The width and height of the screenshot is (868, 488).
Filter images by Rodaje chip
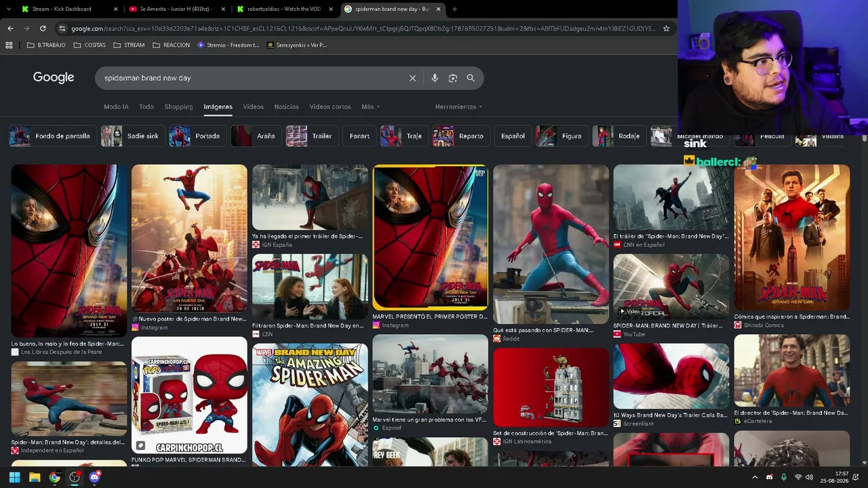[x=618, y=136]
